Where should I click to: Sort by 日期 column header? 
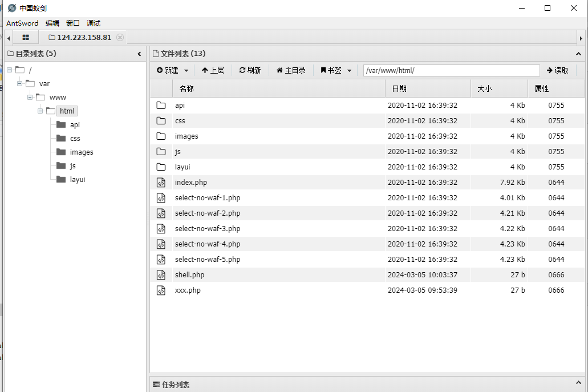pyautogui.click(x=428, y=88)
